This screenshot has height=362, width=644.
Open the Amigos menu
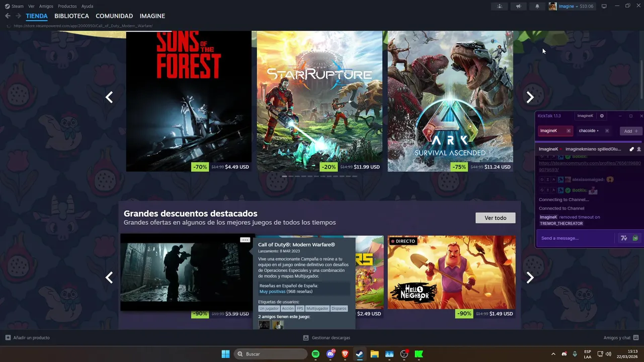[46, 6]
